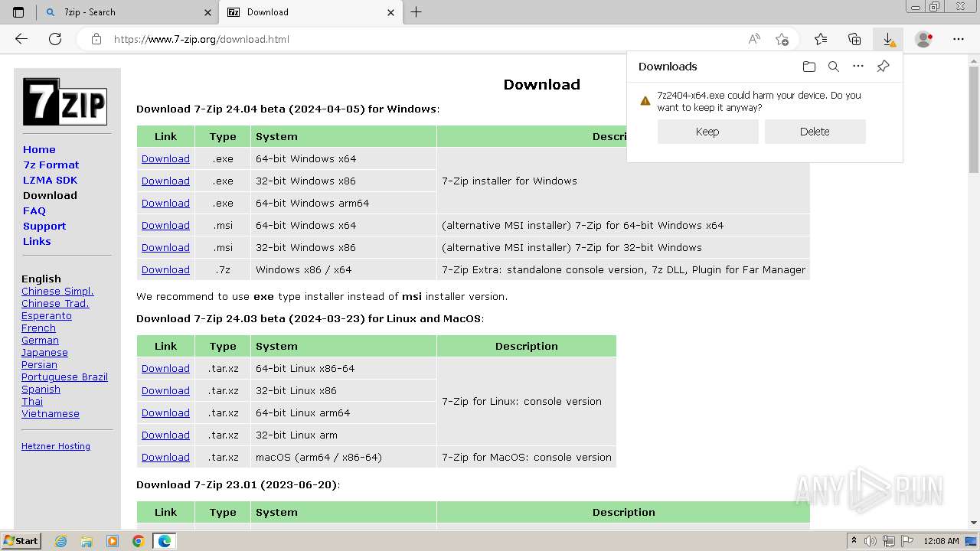
Task: Download 32-bit Linux x86 tar.xz
Action: (165, 391)
